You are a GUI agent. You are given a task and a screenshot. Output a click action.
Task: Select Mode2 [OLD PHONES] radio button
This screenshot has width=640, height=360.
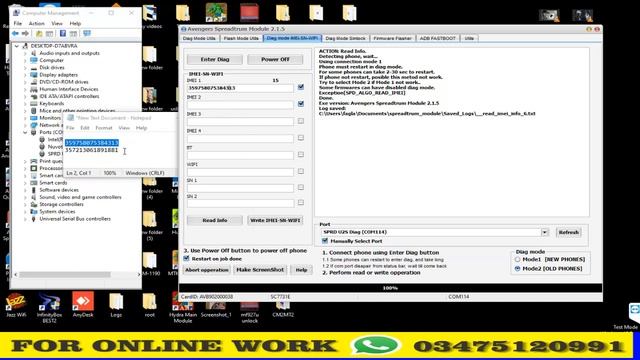click(x=518, y=269)
